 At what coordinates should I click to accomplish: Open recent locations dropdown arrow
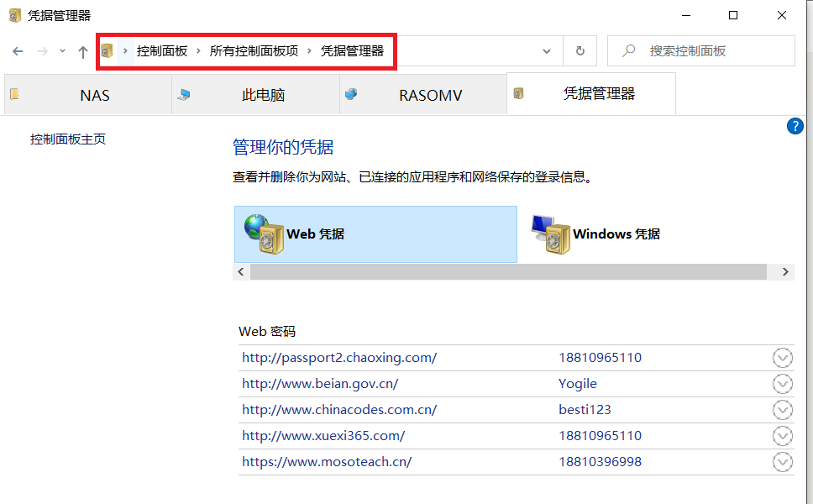coord(62,50)
